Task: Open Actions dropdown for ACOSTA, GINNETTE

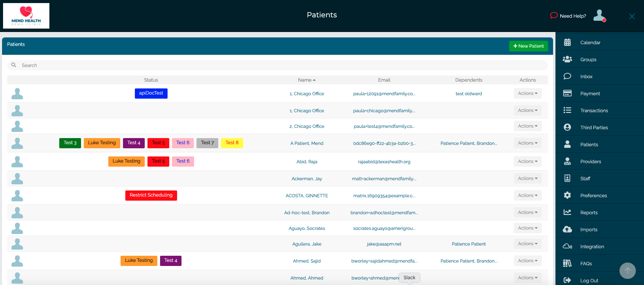Action: pos(528,196)
